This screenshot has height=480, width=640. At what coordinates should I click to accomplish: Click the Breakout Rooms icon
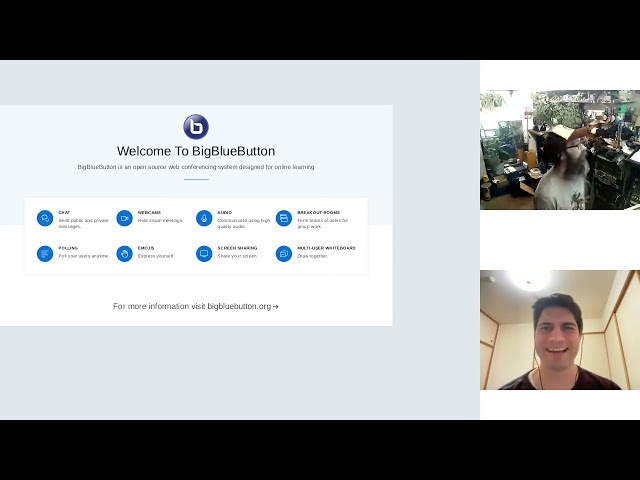(x=284, y=218)
